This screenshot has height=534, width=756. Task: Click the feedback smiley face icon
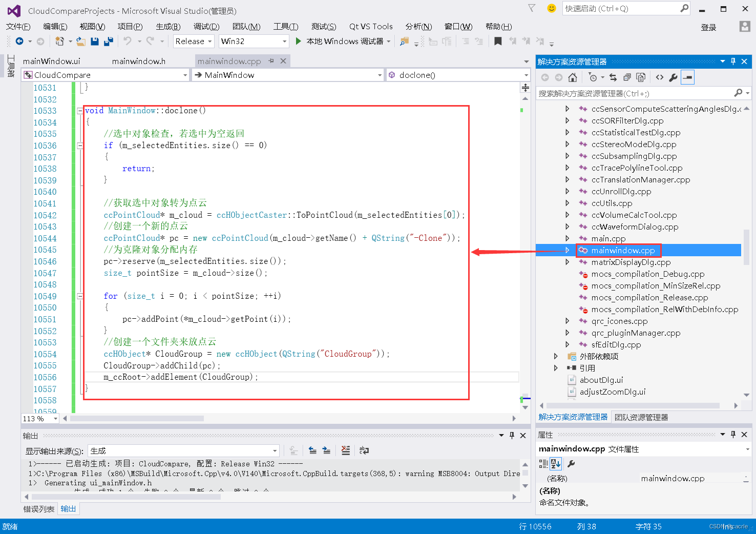552,8
